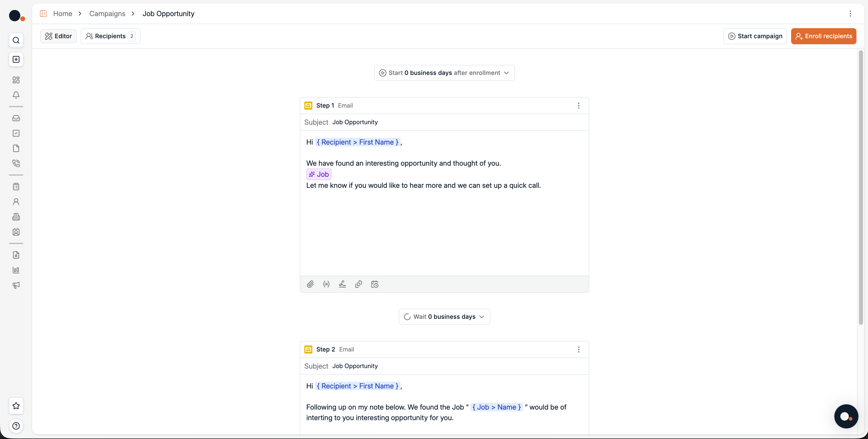Switch to the Recipients tab

(110, 36)
